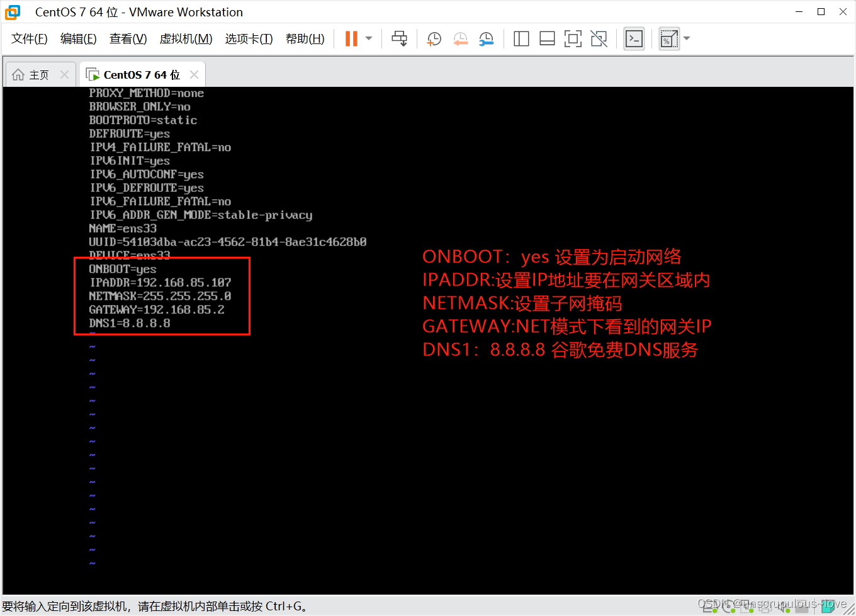The height and width of the screenshot is (616, 856).
Task: Open the 查看(V) menu
Action: 128,39
